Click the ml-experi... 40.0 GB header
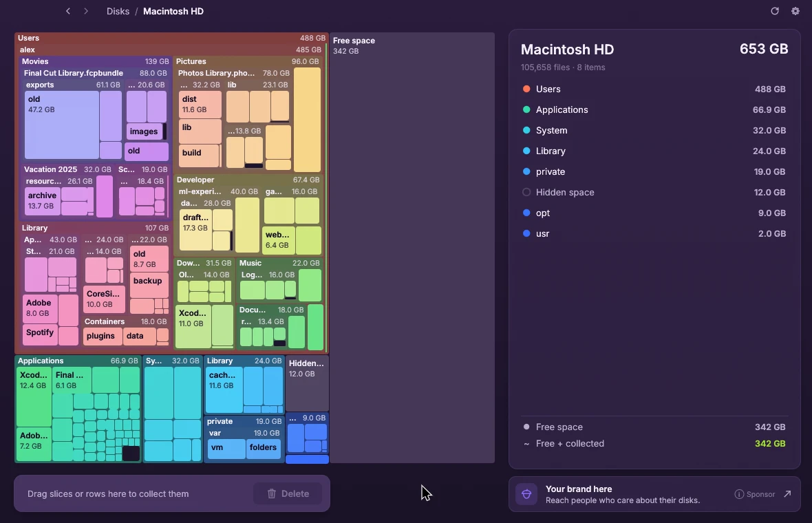 [218, 191]
